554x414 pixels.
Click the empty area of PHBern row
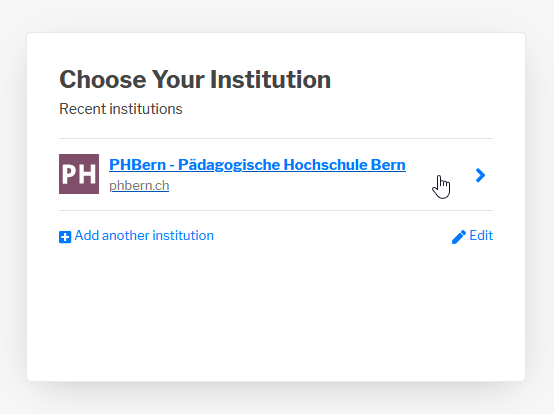click(x=440, y=175)
